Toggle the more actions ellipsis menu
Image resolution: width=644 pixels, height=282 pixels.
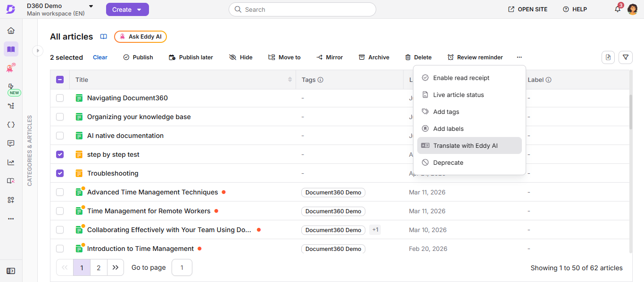519,57
